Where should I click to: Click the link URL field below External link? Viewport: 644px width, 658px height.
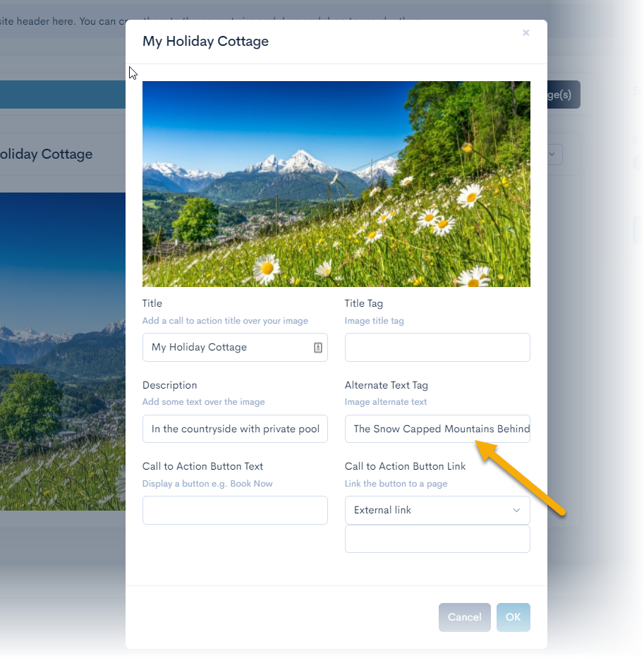click(437, 538)
